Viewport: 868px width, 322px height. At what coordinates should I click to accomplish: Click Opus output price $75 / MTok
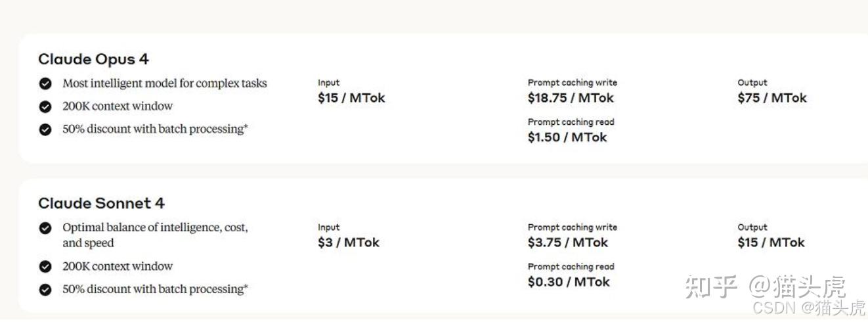coord(772,98)
